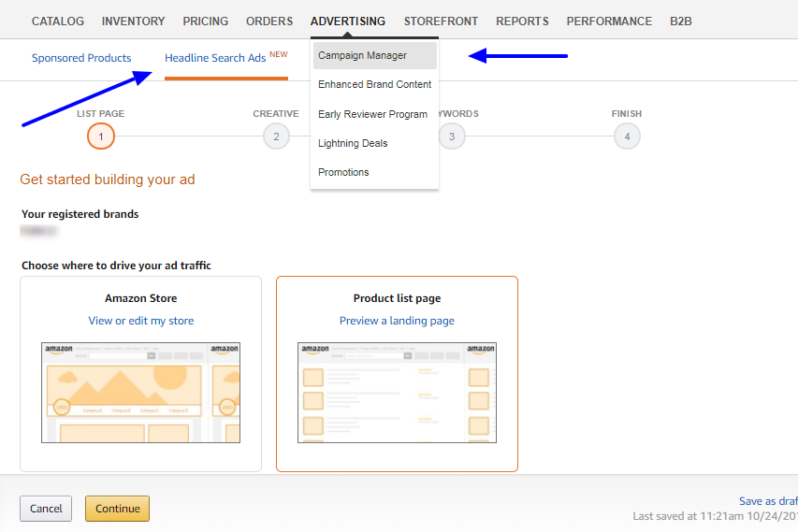Switch to Headline Search Ads tab
Image resolution: width=798 pixels, height=532 pixels.
coord(226,57)
